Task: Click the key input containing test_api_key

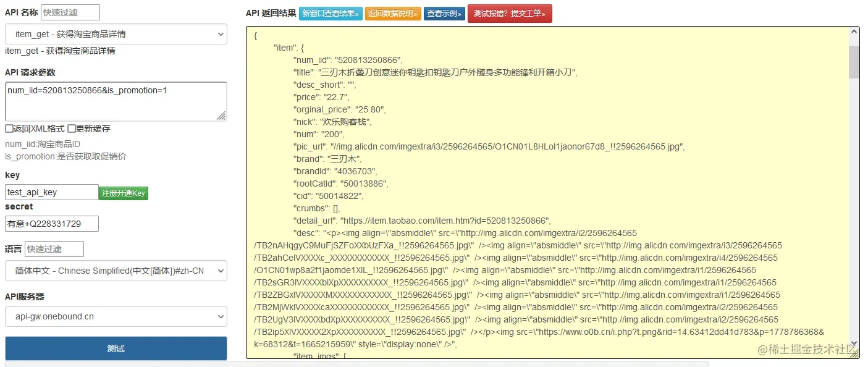Action: pos(51,192)
